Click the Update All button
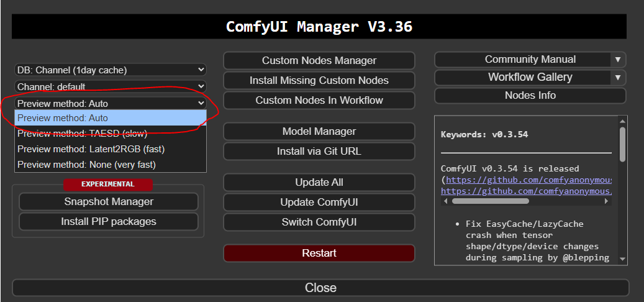Viewport: 644px width, 302px height. click(x=319, y=183)
